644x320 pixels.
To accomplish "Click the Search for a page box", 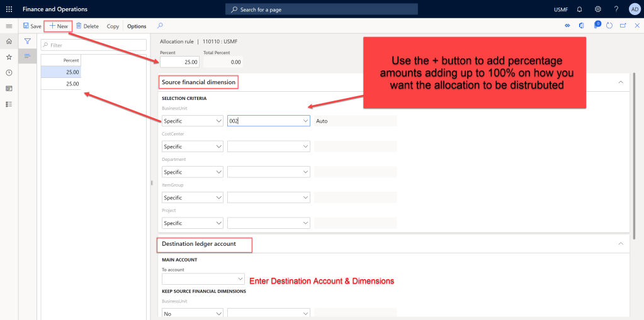I will pos(321,9).
